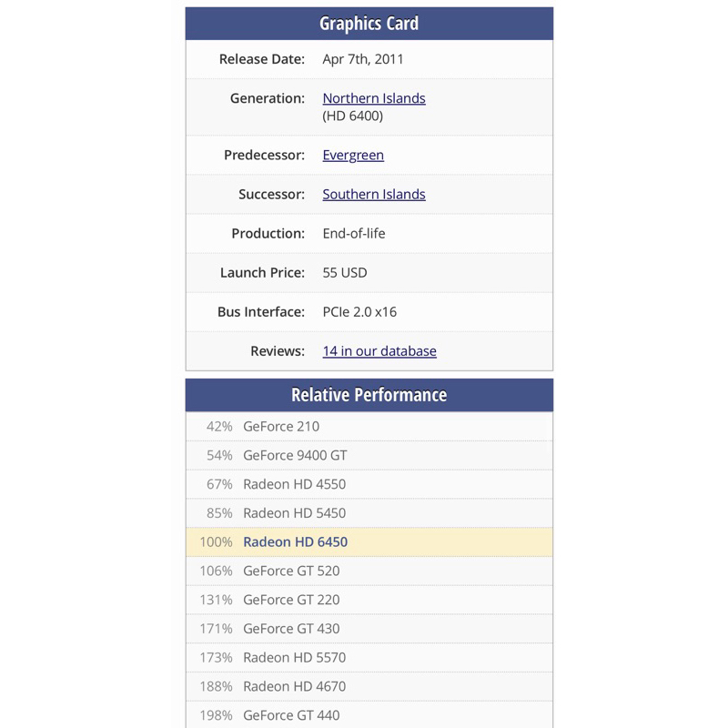The height and width of the screenshot is (728, 728).
Task: Click the Apr 7th, 2011 release date
Action: [x=363, y=60]
